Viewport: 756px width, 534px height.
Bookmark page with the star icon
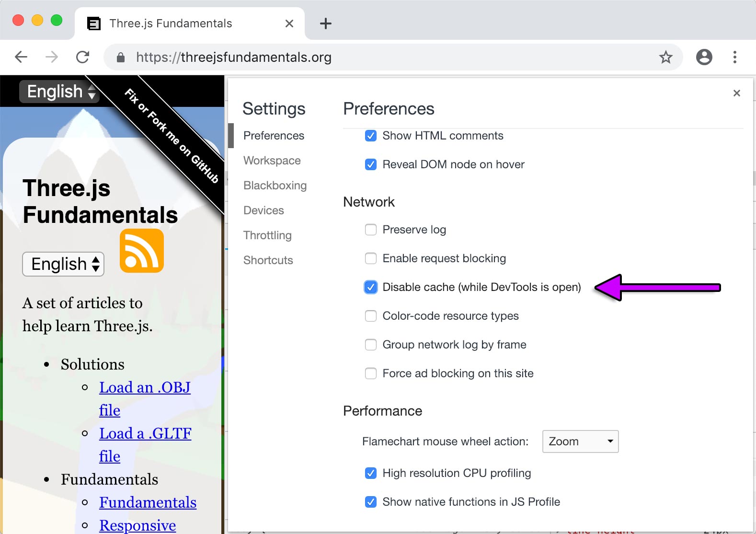[x=665, y=58]
